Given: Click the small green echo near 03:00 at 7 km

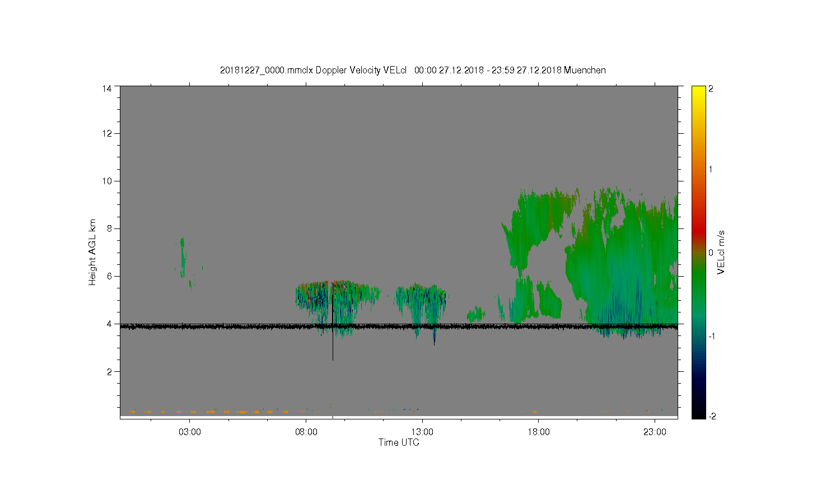Looking at the screenshot, I should [183, 256].
